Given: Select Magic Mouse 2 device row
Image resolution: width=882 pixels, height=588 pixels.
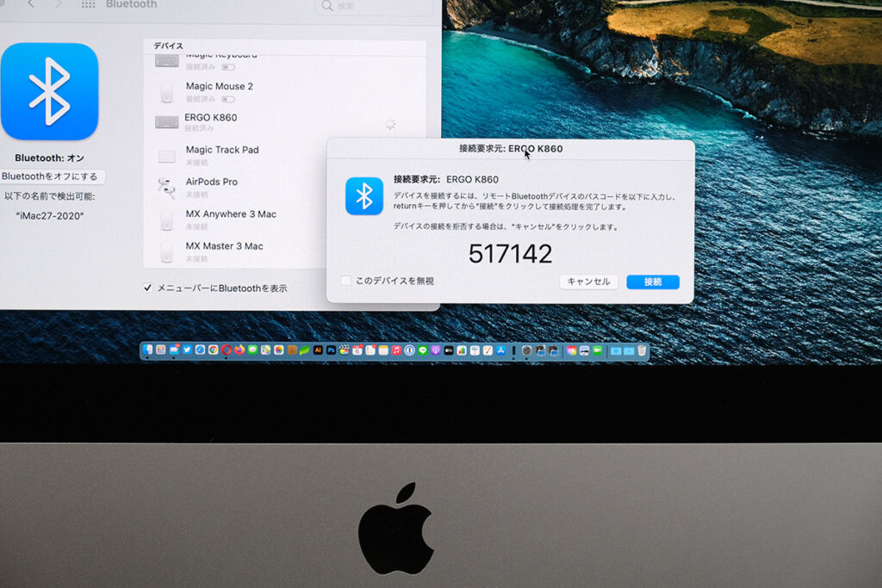Looking at the screenshot, I should 284,91.
